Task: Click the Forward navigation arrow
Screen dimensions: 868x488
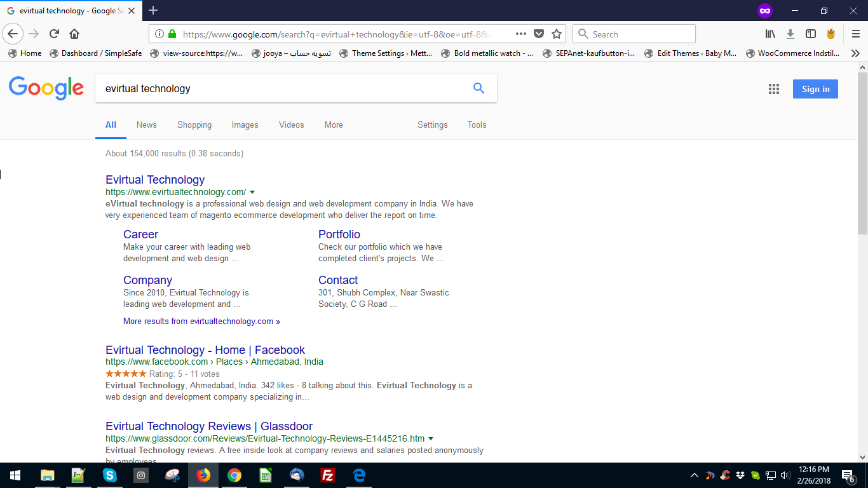Action: tap(34, 34)
